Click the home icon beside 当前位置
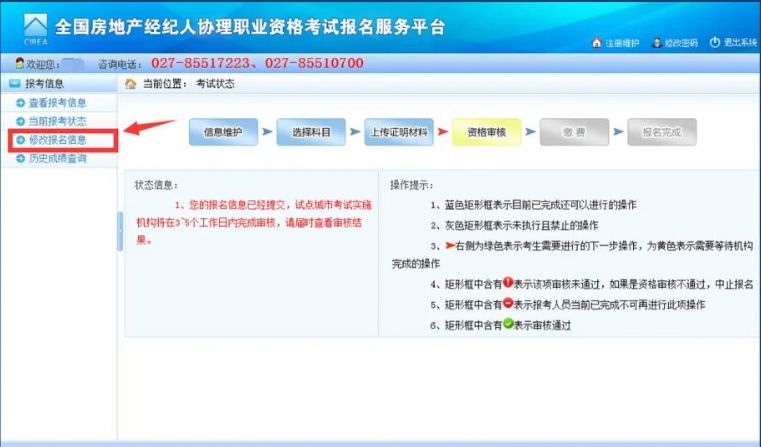This screenshot has width=761, height=447. [131, 83]
